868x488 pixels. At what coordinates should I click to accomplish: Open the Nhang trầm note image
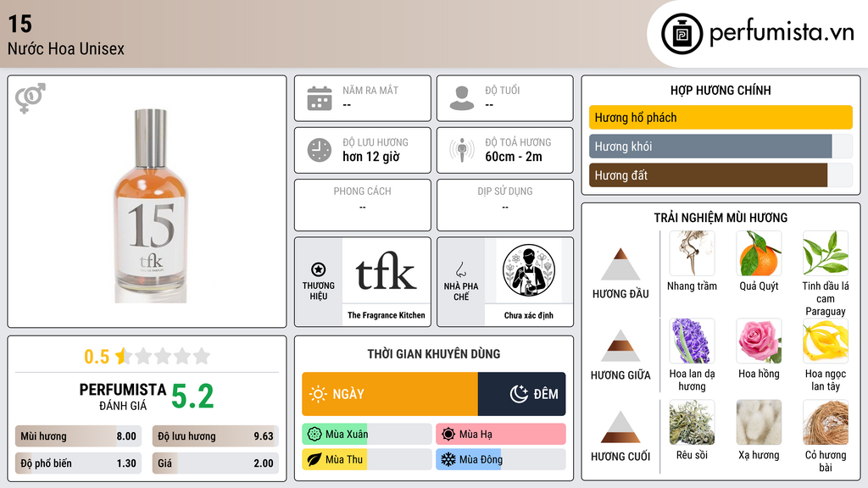point(692,253)
